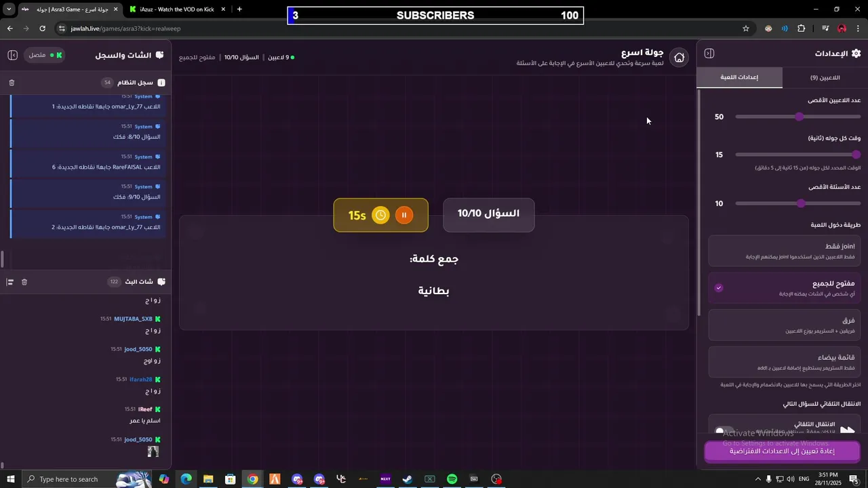Switch to the إعدادات اللعبة tab
868x488 pixels.
pos(739,77)
